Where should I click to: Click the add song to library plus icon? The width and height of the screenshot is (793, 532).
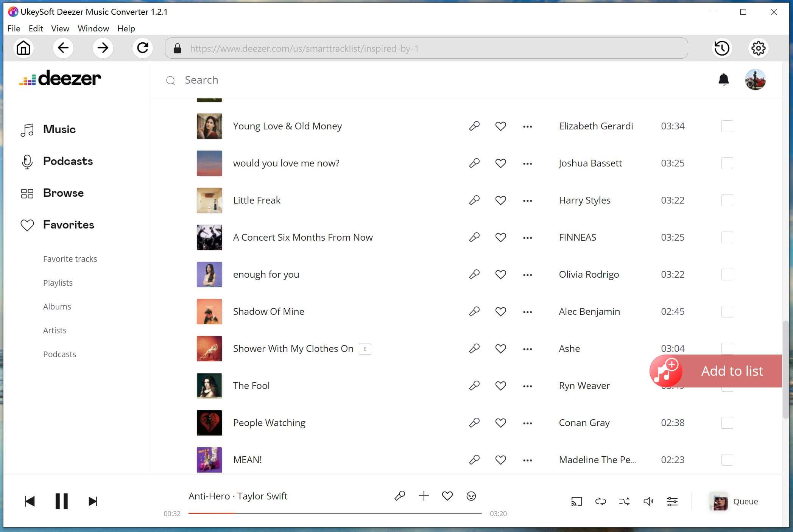click(x=424, y=496)
